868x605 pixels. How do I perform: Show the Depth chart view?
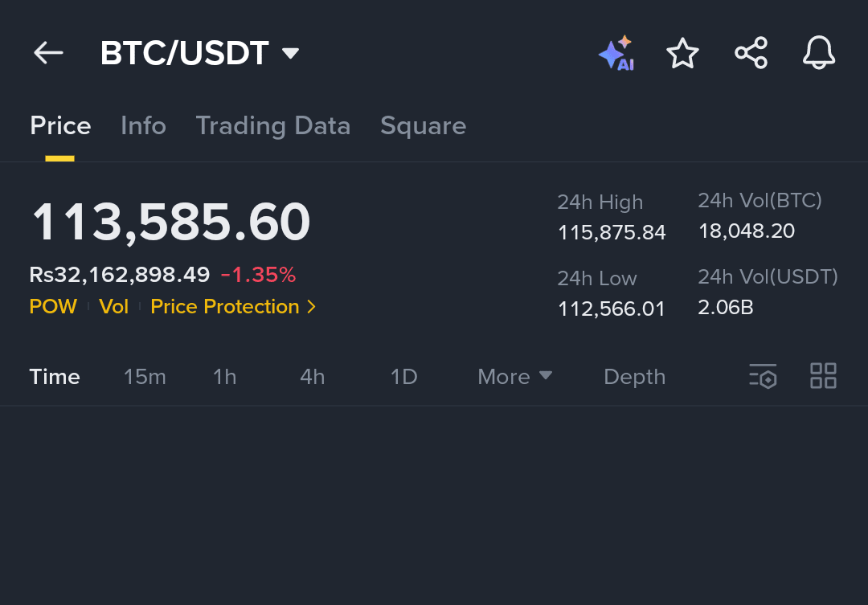pos(634,377)
